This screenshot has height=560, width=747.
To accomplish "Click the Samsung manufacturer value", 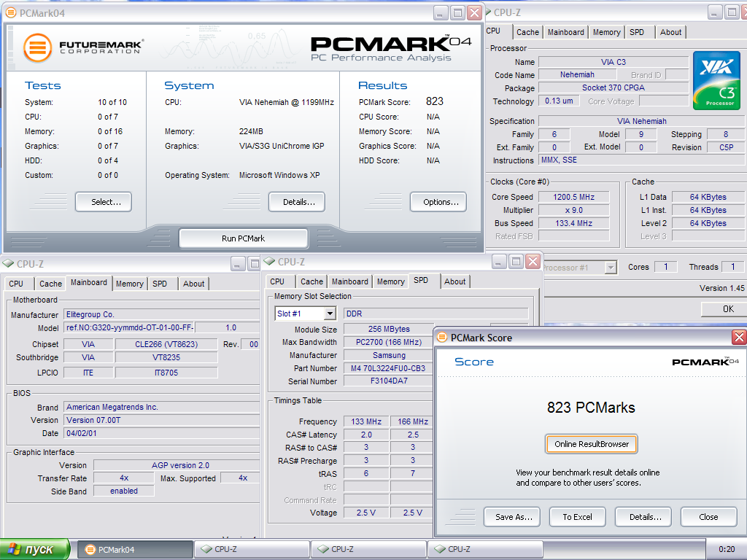I will 388,355.
